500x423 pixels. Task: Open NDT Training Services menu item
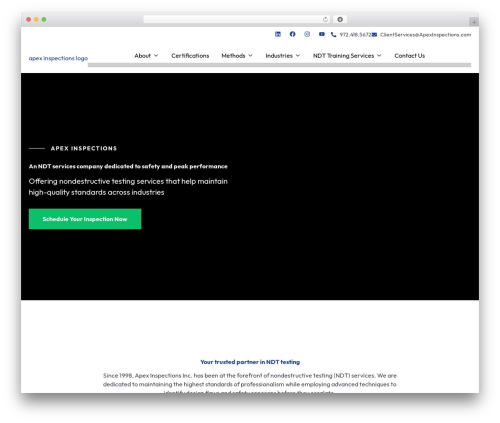[343, 56]
